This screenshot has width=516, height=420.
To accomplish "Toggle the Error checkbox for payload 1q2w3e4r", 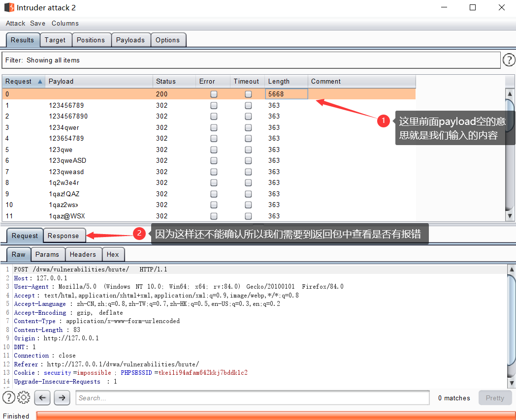I will point(214,183).
